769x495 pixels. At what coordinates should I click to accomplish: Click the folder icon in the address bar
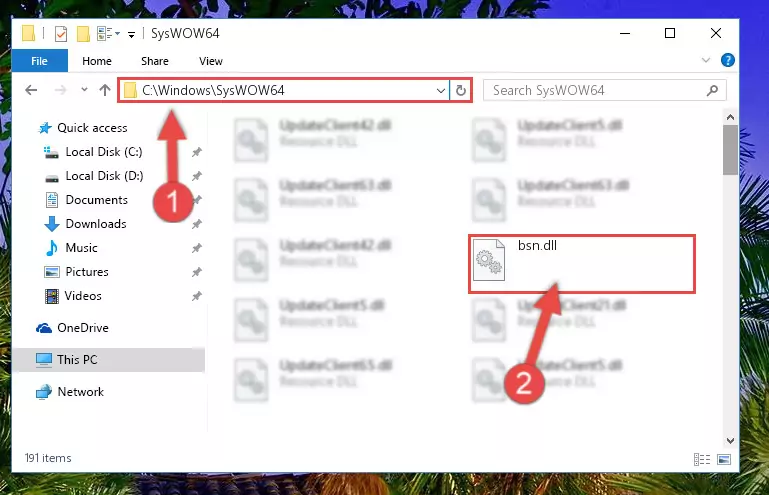coord(130,90)
